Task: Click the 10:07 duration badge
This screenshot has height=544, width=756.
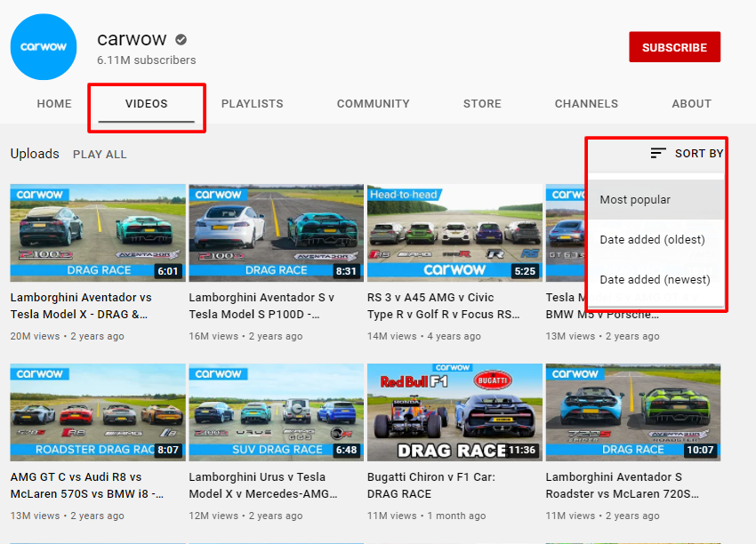Action: [700, 450]
